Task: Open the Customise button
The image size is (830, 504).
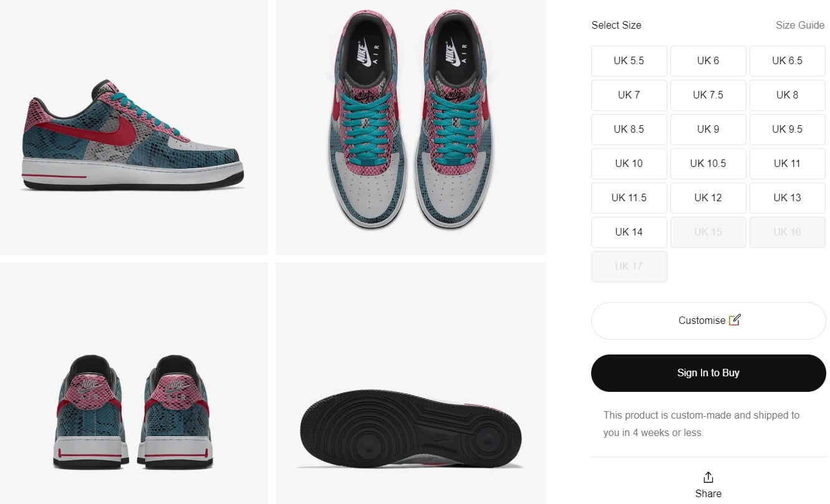Action: tap(708, 321)
